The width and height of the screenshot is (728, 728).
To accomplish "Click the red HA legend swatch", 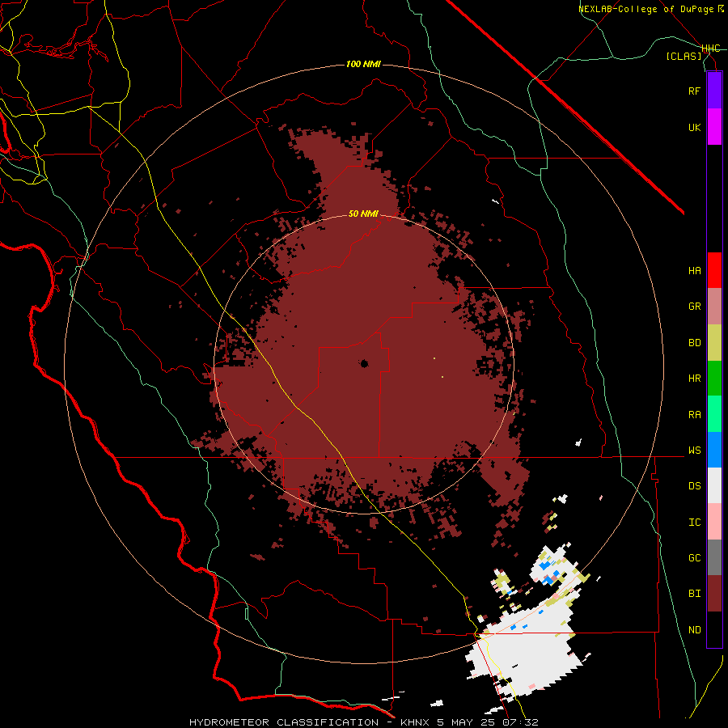I will click(x=714, y=270).
